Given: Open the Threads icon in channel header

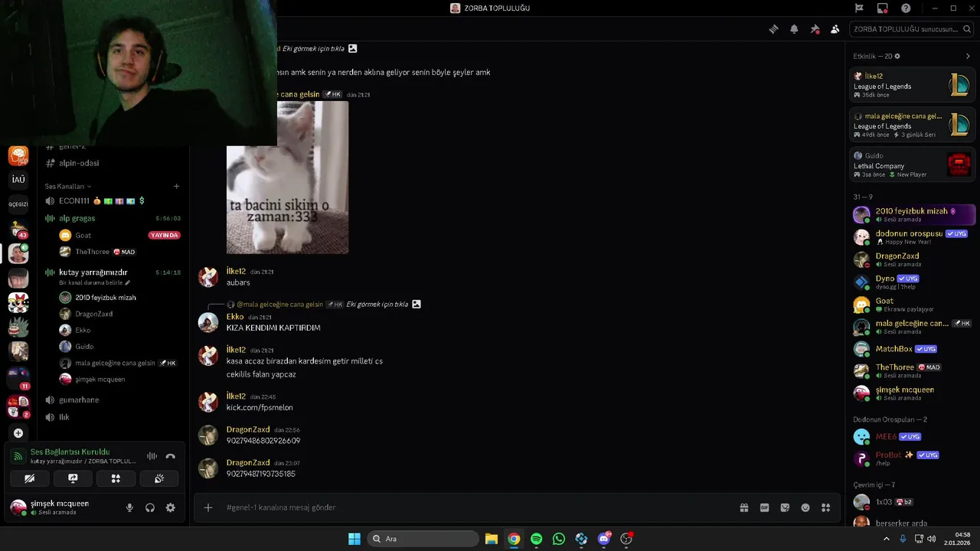Looking at the screenshot, I should [773, 29].
